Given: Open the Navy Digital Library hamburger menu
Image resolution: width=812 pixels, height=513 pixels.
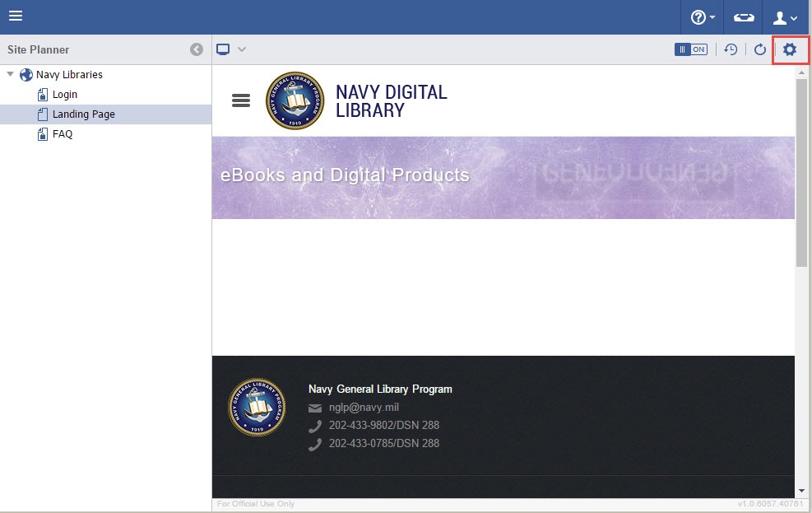Looking at the screenshot, I should pos(240,100).
